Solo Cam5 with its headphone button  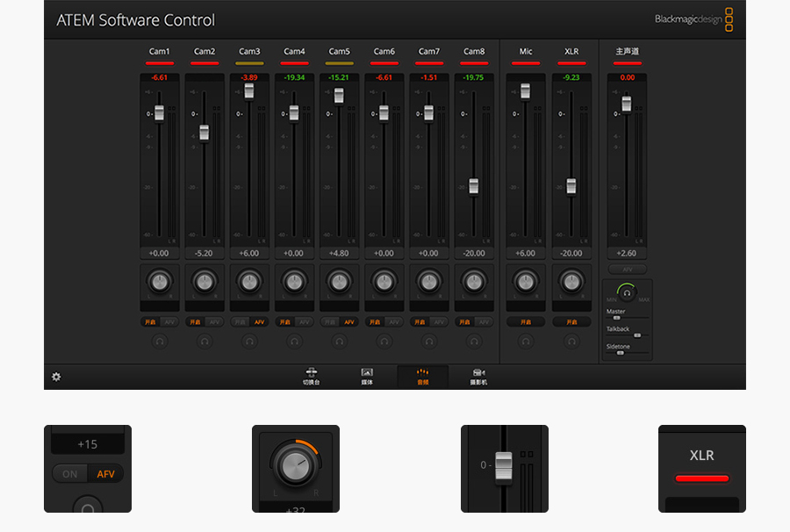click(339, 341)
